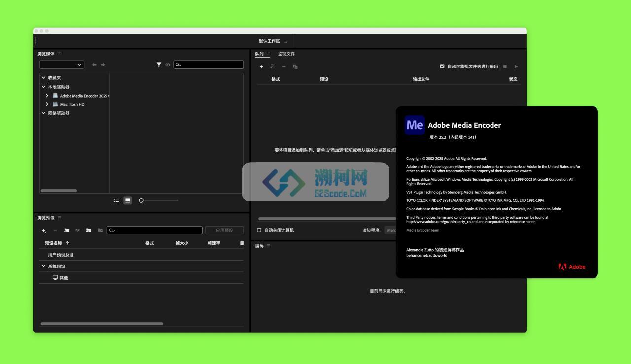This screenshot has height=364, width=631.
Task: Click the 输出文件 column header in queue
Action: click(x=421, y=79)
